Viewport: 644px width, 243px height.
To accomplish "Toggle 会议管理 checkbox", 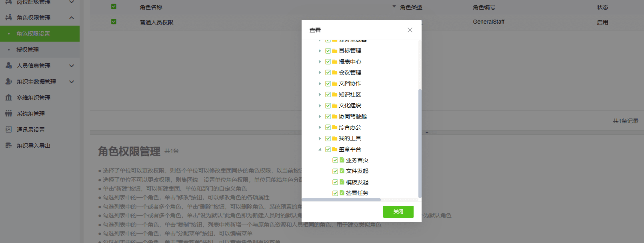I will 328,72.
